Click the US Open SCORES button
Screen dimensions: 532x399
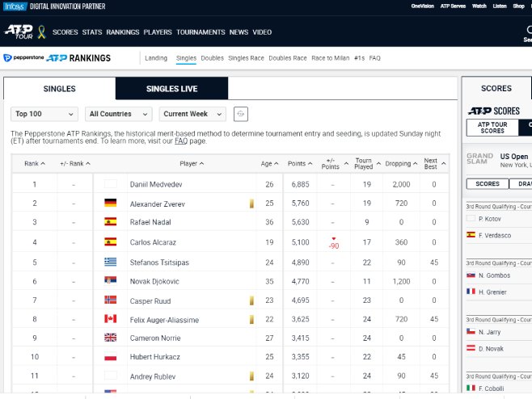pyautogui.click(x=488, y=183)
